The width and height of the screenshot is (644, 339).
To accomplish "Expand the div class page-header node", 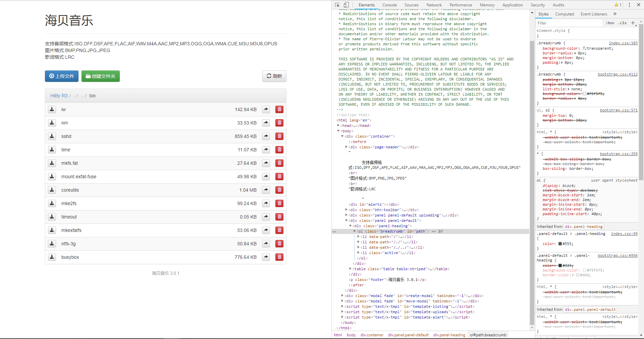I will [346, 147].
